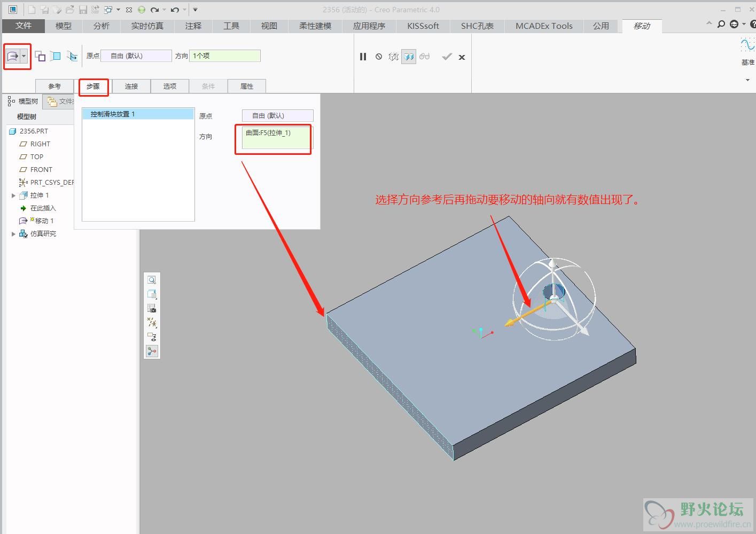Pause the move feature tool
Viewport: 756px width, 534px height.
coord(363,57)
